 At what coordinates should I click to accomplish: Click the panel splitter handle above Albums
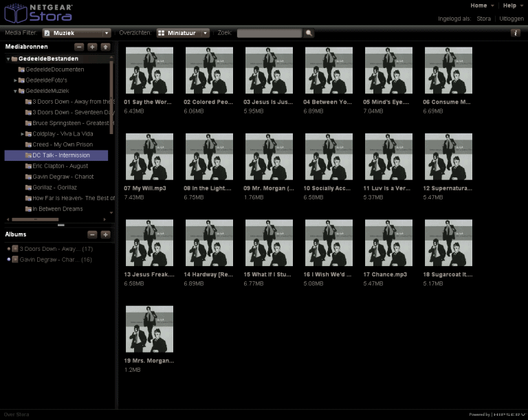click(x=61, y=225)
